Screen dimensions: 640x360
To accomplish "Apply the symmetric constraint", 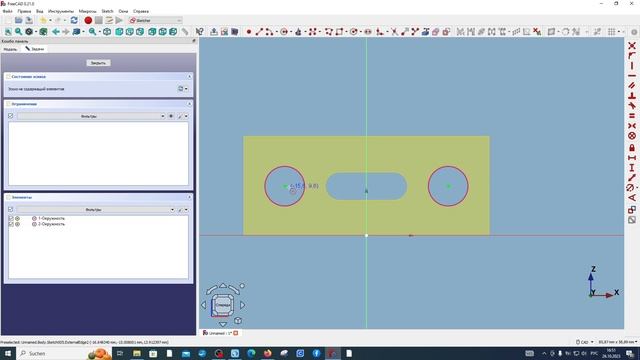I will (x=632, y=126).
